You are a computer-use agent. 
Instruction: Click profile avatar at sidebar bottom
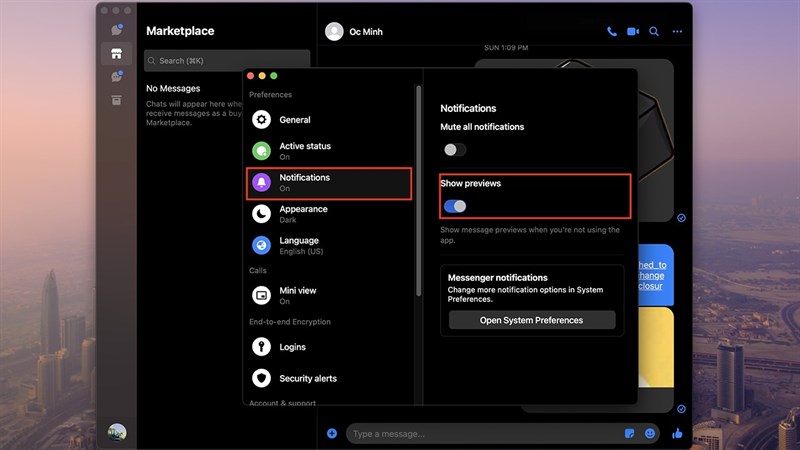[117, 433]
